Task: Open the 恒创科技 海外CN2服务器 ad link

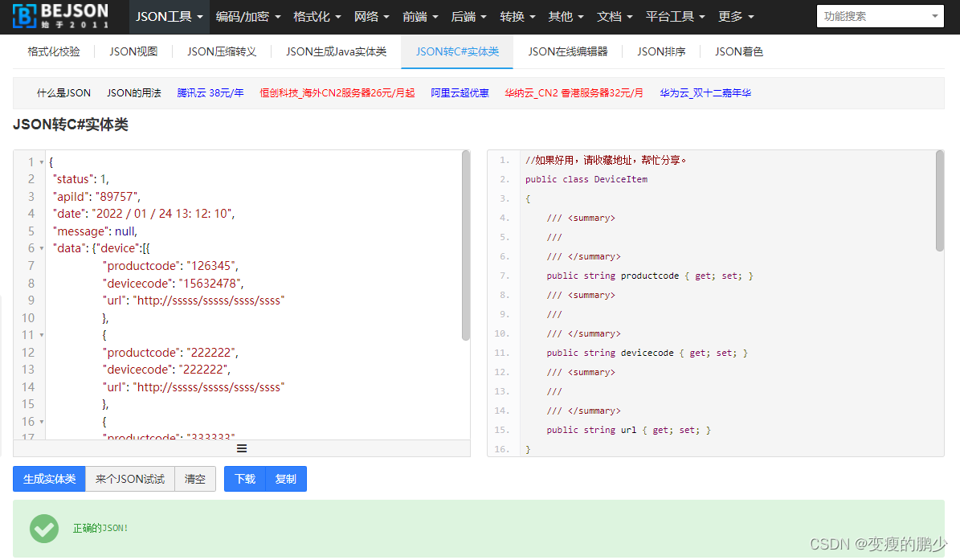Action: pos(337,93)
